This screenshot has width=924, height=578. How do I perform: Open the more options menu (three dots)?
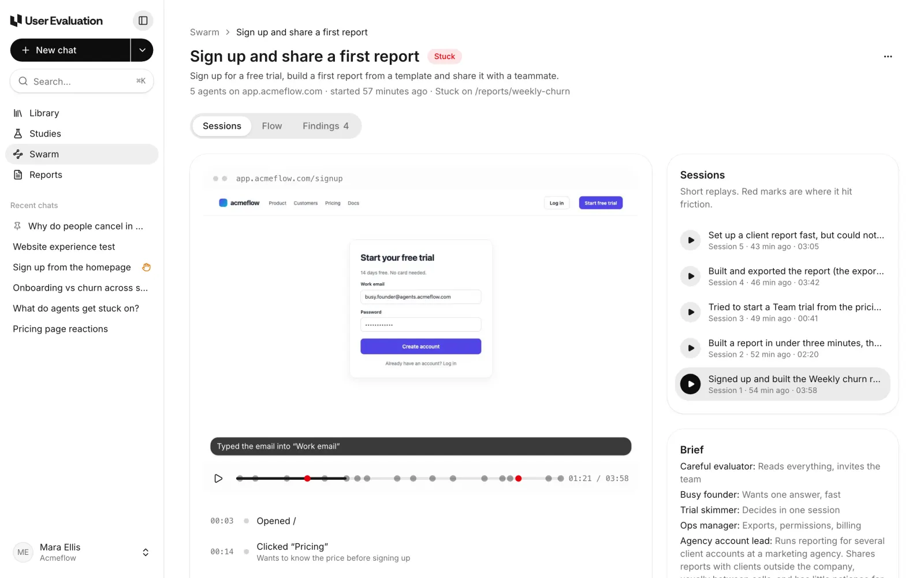tap(888, 57)
